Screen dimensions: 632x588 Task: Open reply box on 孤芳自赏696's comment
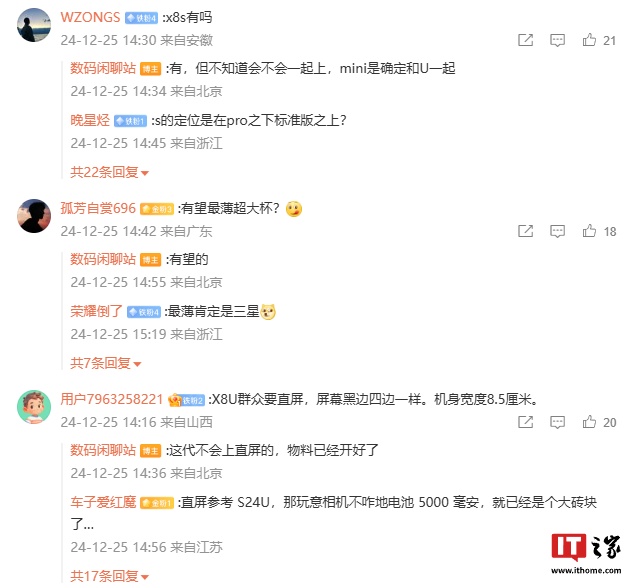tap(557, 231)
